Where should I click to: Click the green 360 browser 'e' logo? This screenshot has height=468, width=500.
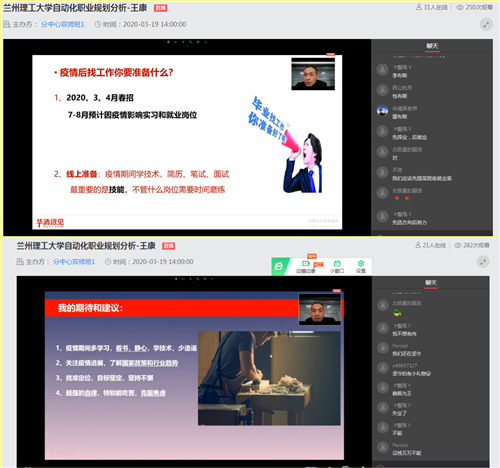279,266
